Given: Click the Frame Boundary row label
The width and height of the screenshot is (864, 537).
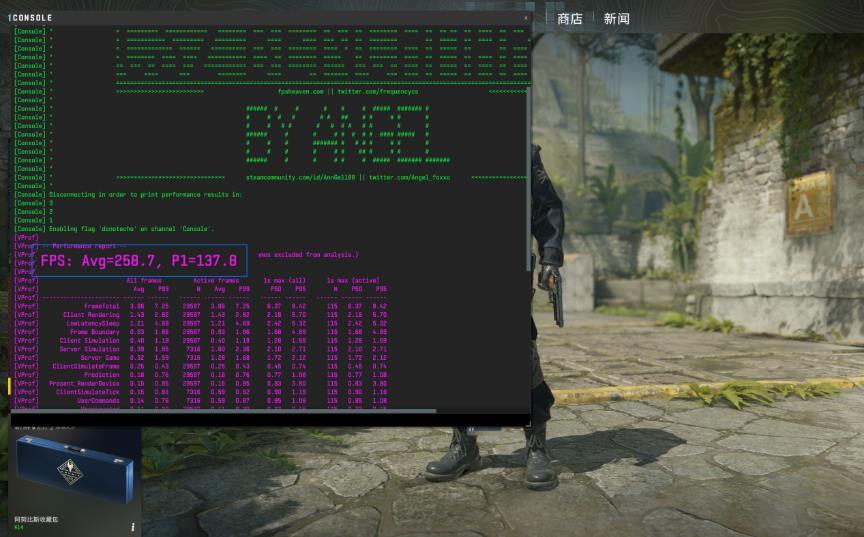Looking at the screenshot, I should [x=94, y=332].
